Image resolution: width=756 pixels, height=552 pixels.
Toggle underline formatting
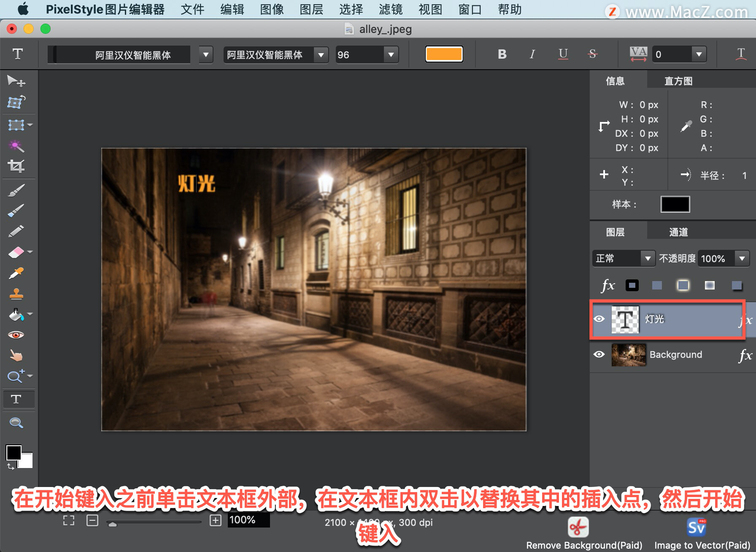(x=562, y=54)
